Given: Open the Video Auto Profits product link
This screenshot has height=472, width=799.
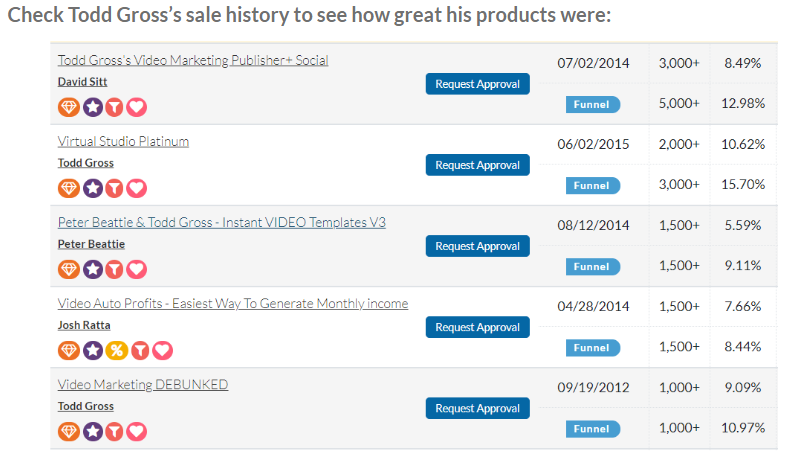Looking at the screenshot, I should click(x=233, y=303).
